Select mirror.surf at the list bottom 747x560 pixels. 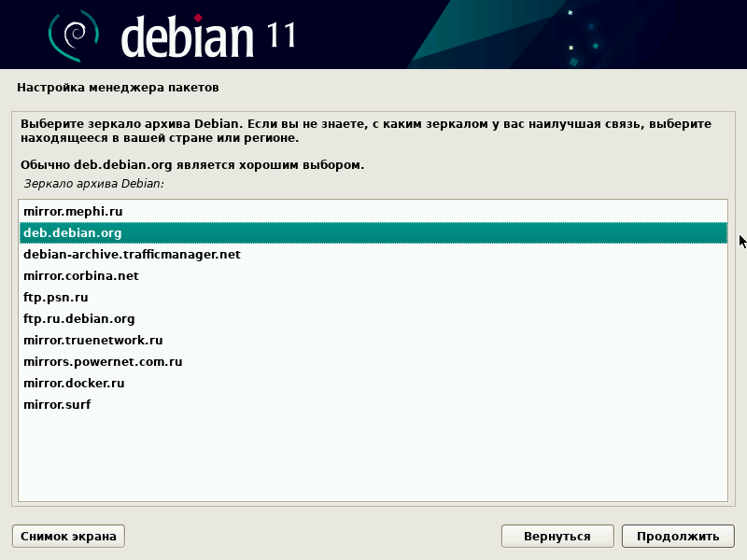58,404
